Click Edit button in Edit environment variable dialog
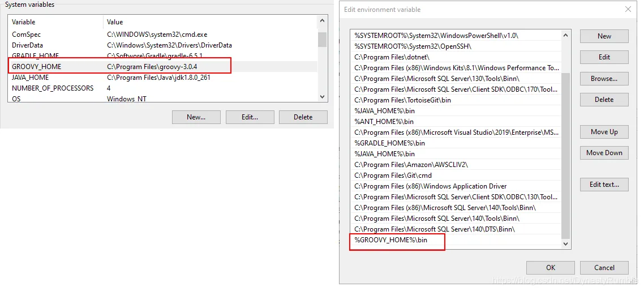The image size is (644, 291). click(x=604, y=57)
